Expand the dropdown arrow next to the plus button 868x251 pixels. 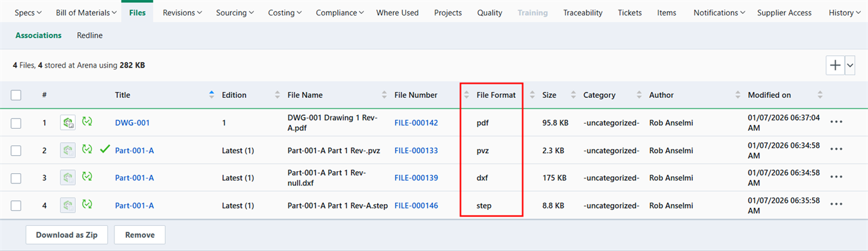pos(850,65)
